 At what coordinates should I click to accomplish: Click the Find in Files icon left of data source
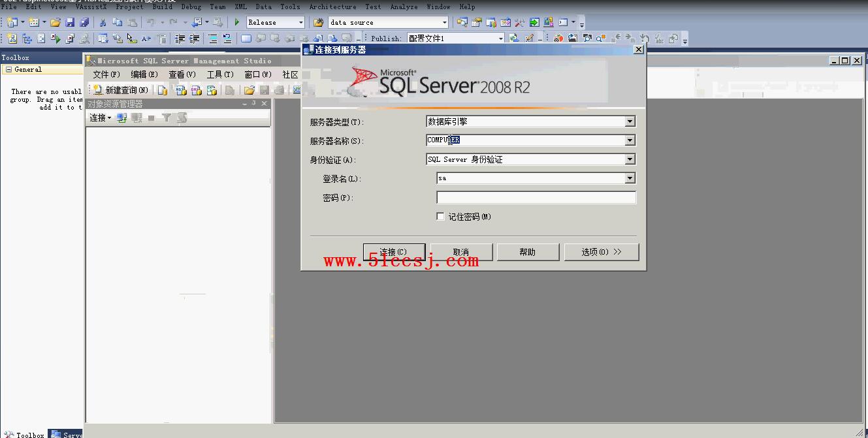(x=319, y=22)
